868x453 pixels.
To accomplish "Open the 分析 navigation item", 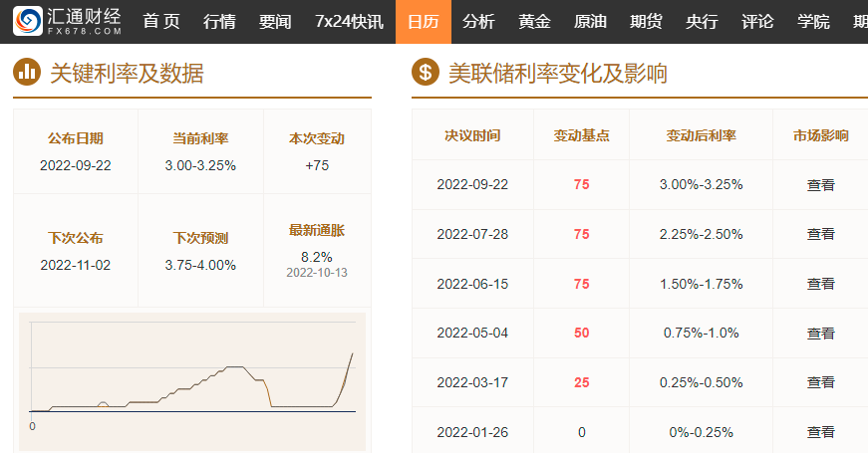I will tap(478, 22).
